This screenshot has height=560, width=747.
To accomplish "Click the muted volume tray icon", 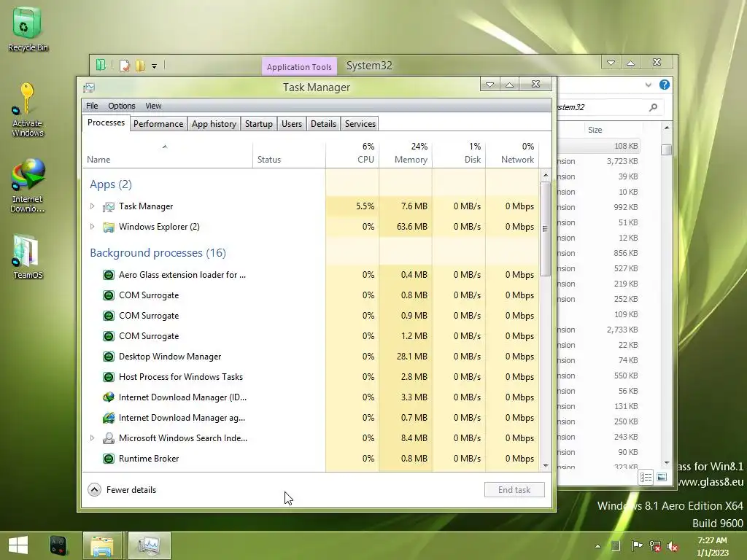I will [673, 546].
